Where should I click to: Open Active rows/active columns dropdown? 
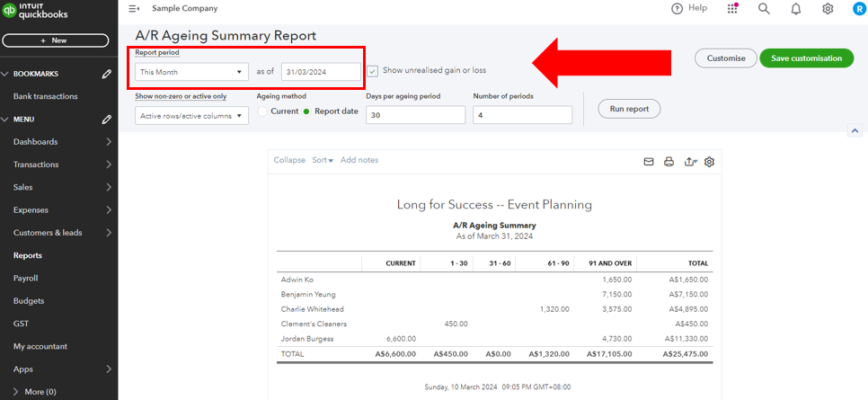[192, 116]
